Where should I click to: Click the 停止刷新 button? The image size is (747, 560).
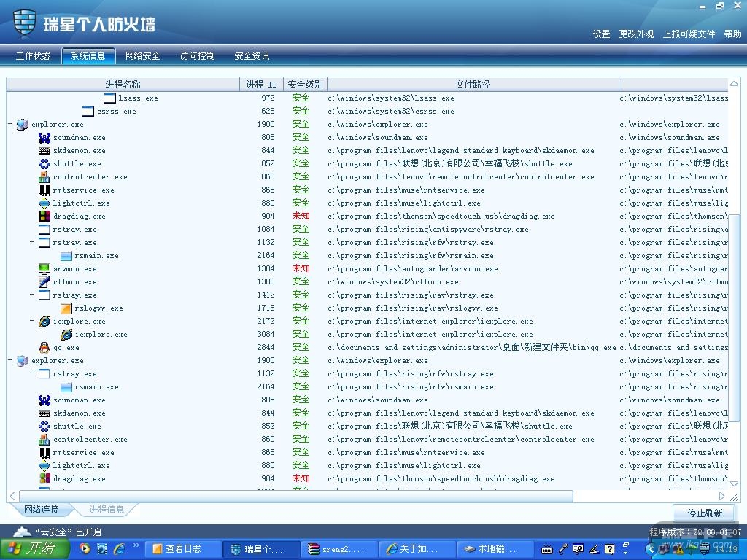click(x=704, y=513)
